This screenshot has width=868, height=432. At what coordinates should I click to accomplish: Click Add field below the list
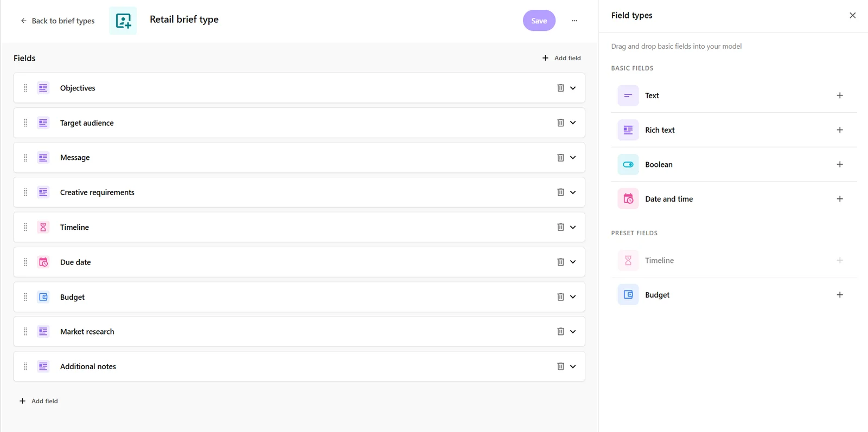[x=39, y=401]
